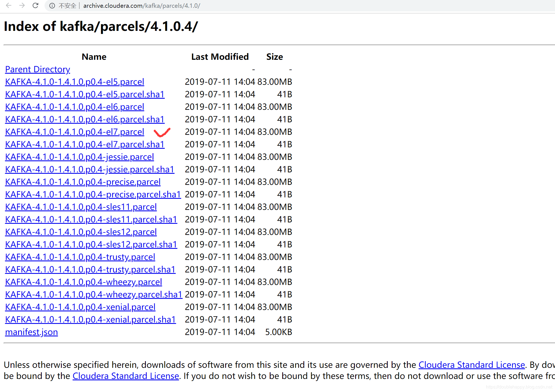Image resolution: width=555 pixels, height=392 pixels.
Task: Click the site security info icon
Action: tap(52, 6)
